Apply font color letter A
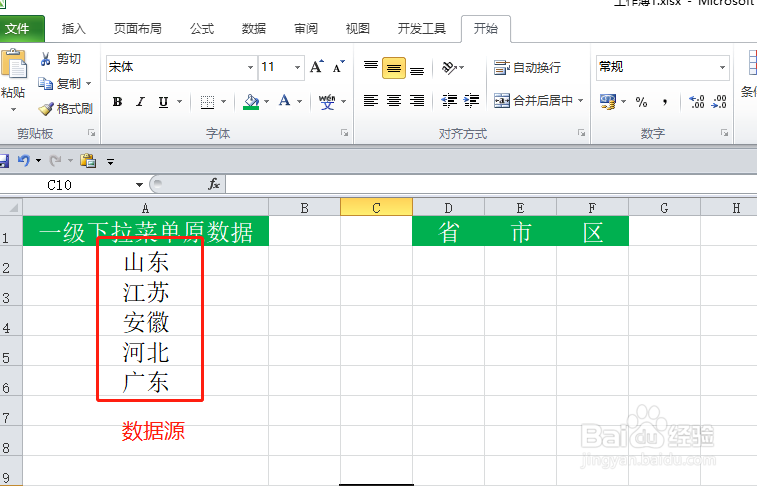This screenshot has width=757, height=486. coord(284,101)
